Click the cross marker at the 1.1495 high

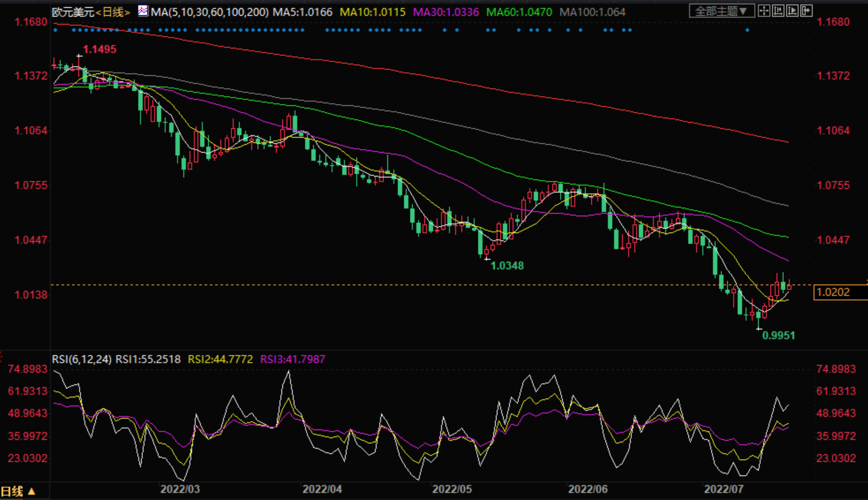click(79, 56)
